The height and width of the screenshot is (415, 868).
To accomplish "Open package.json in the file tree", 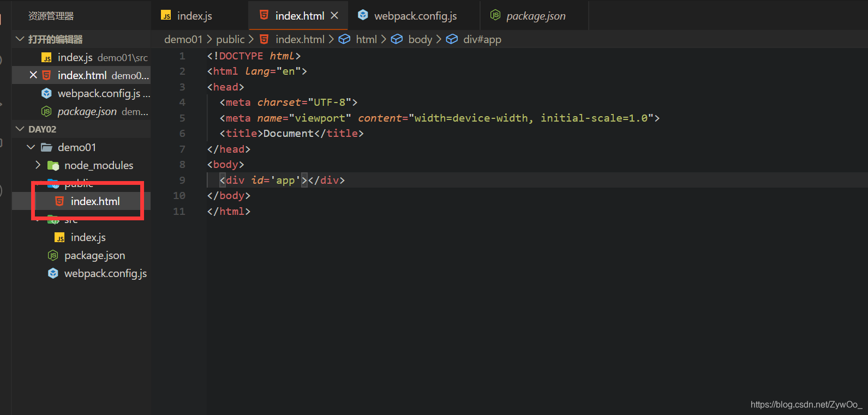I will click(x=81, y=255).
